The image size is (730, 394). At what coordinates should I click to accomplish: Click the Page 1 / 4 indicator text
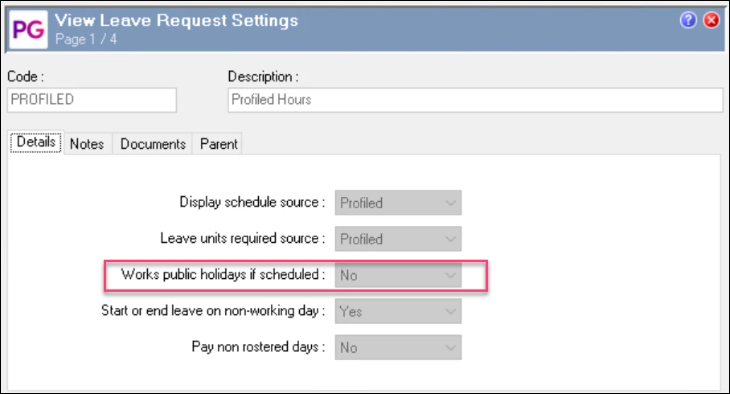(86, 39)
